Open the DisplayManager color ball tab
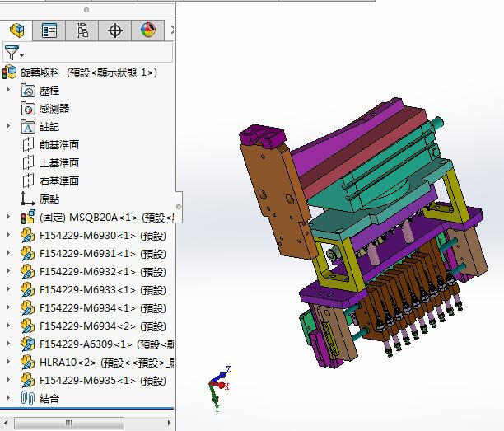Screen dimensions: 504x431 tap(148, 30)
